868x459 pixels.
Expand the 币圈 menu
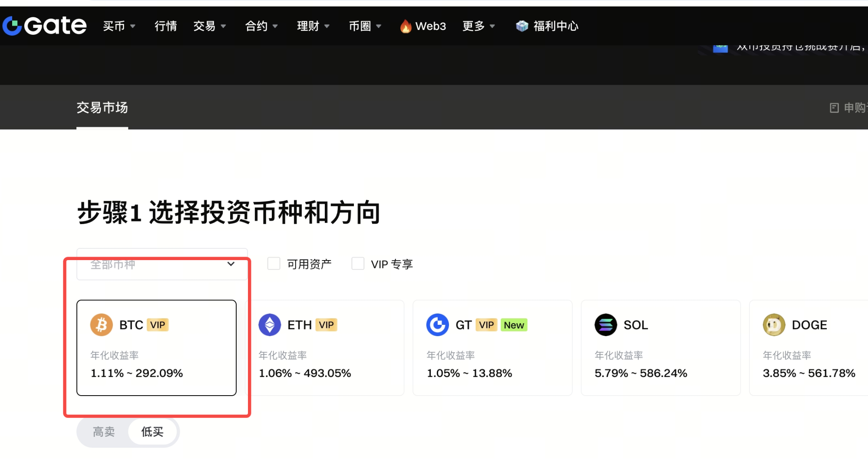[366, 26]
